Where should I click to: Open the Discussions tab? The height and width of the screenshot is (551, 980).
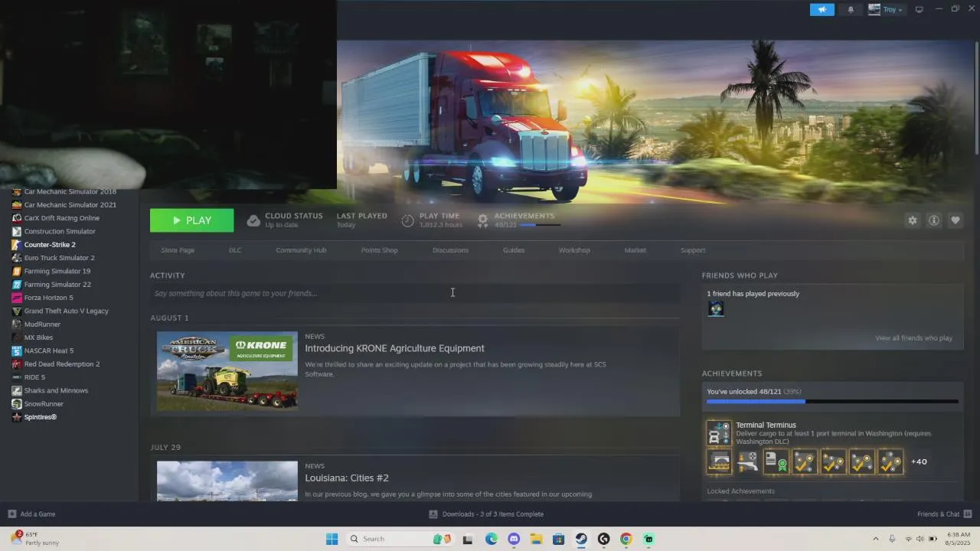coord(450,250)
